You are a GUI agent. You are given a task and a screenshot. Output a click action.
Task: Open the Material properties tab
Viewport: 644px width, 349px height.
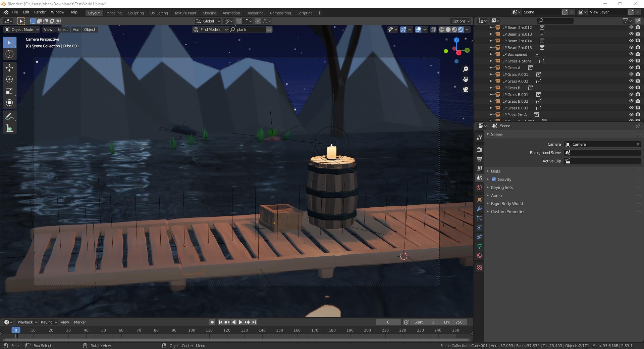[x=479, y=256]
